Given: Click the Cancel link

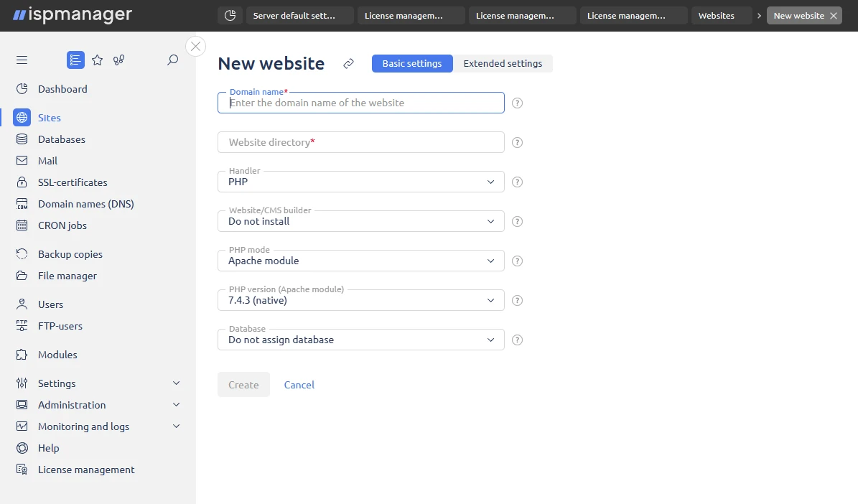Looking at the screenshot, I should (x=299, y=384).
